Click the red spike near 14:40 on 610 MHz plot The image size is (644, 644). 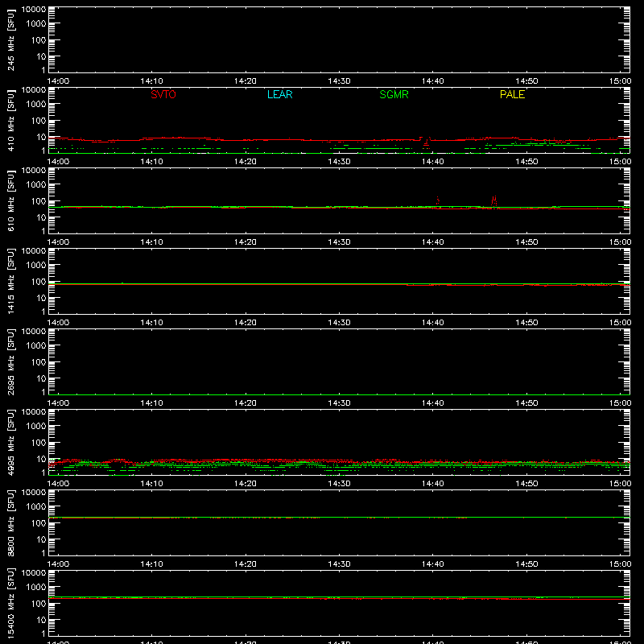pos(438,200)
